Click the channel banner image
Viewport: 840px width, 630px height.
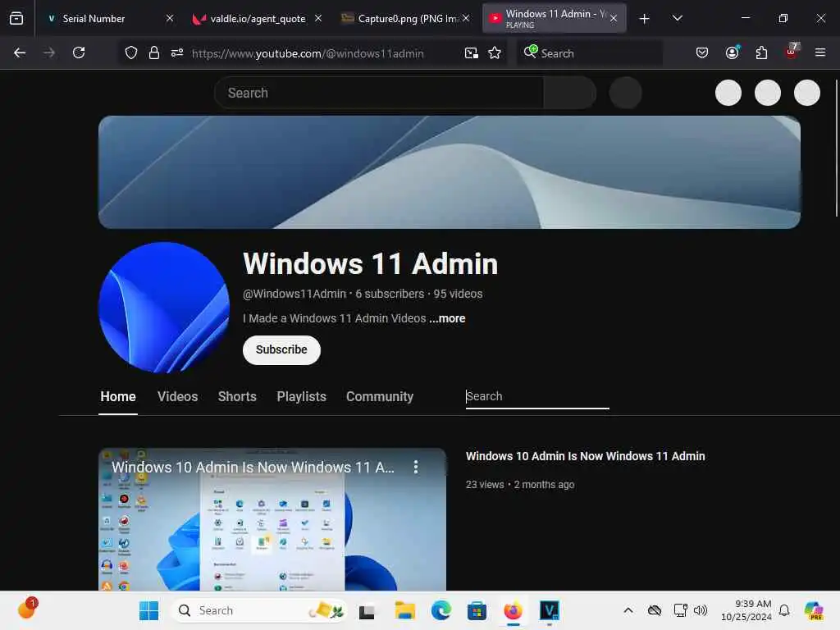tap(449, 172)
